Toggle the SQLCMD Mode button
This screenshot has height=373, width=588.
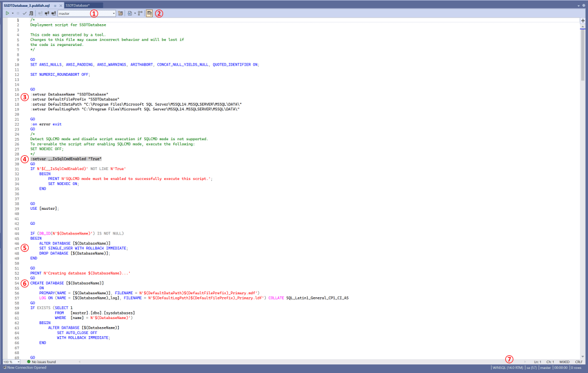tap(149, 13)
